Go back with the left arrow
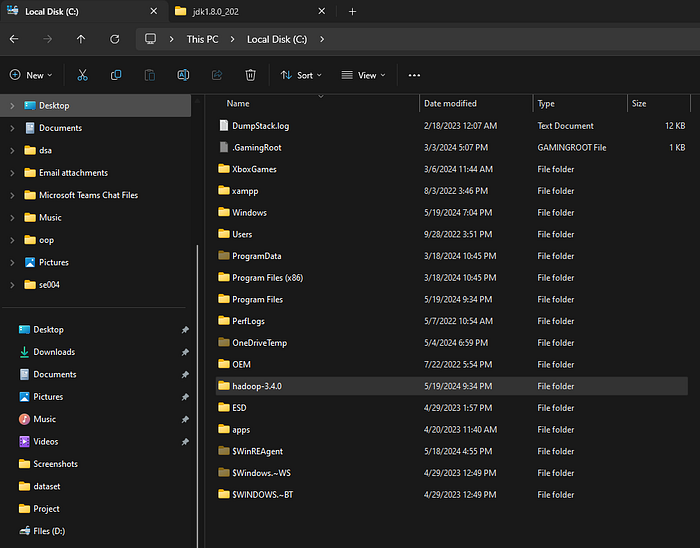 tap(14, 39)
